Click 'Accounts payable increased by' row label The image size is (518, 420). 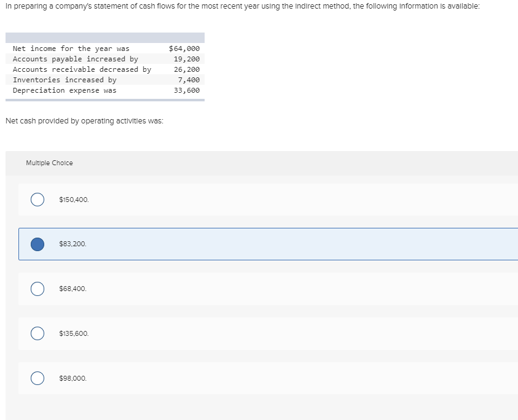point(76,59)
